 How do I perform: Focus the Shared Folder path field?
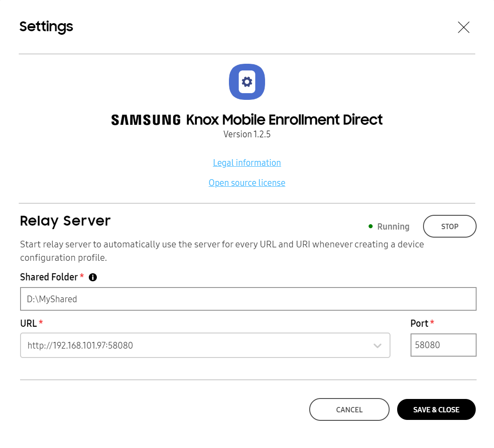[248, 299]
